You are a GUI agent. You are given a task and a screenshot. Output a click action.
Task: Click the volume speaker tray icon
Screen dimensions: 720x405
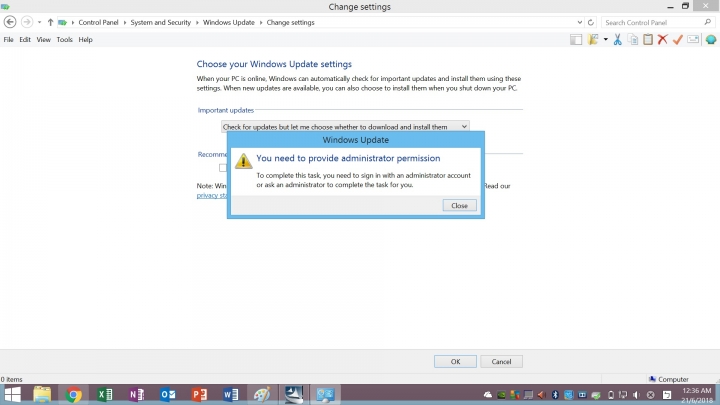[636, 395]
